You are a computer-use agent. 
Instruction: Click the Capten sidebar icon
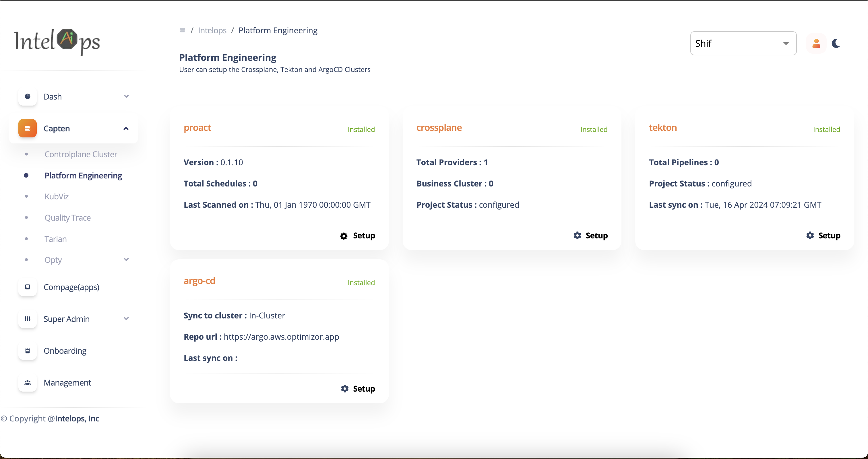(x=27, y=128)
